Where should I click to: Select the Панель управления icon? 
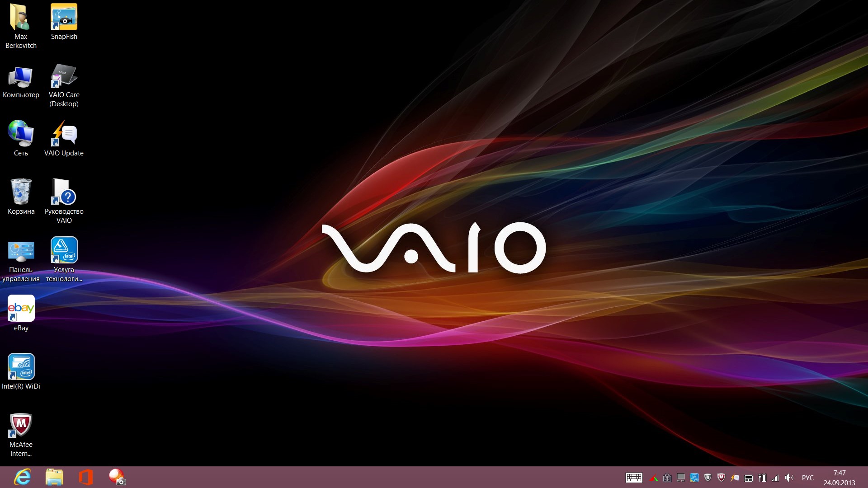21,251
